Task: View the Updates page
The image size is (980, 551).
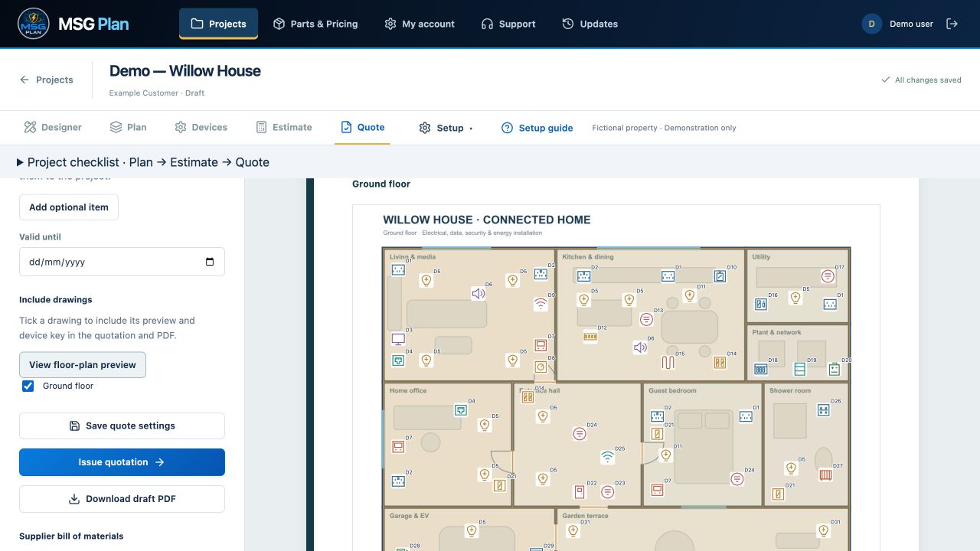Action: click(x=590, y=24)
